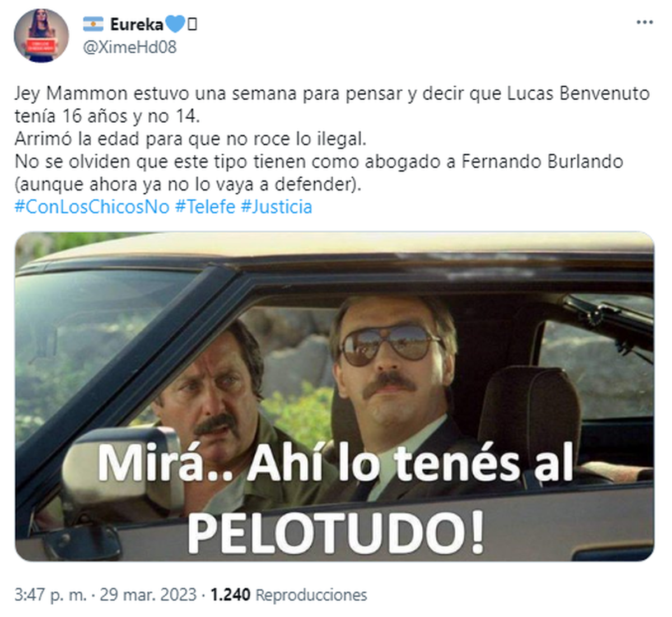Open the three-dot more options menu

(645, 22)
